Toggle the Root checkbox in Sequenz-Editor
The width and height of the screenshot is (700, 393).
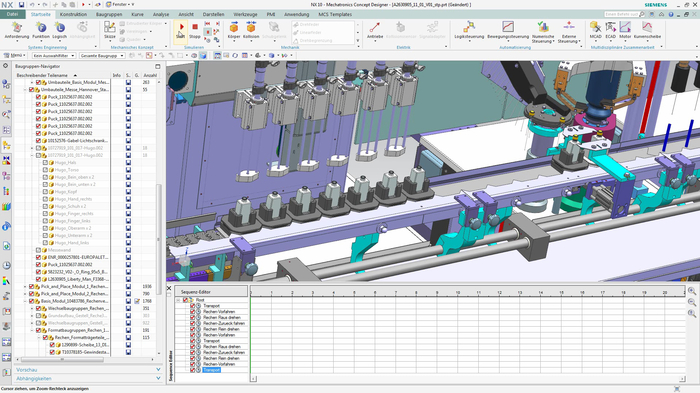coord(185,300)
